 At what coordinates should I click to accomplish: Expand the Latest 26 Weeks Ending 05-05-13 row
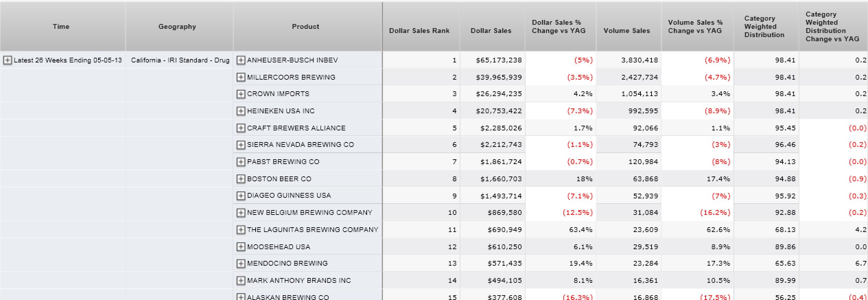pos(7,60)
